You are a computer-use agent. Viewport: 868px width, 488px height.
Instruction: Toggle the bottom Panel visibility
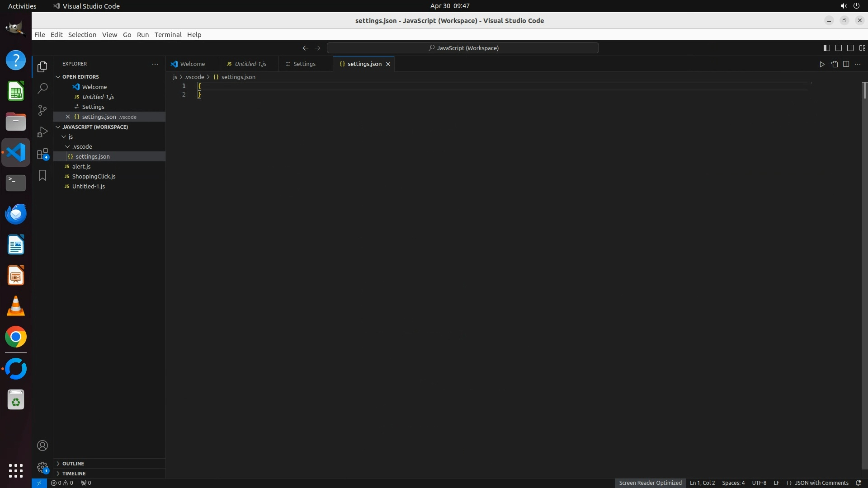pos(838,48)
